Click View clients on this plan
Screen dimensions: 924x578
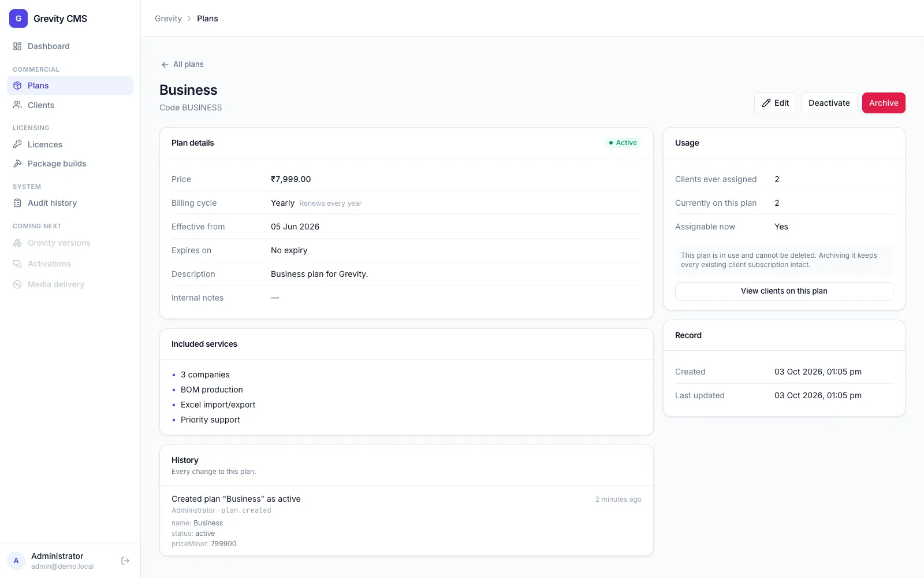[784, 291]
